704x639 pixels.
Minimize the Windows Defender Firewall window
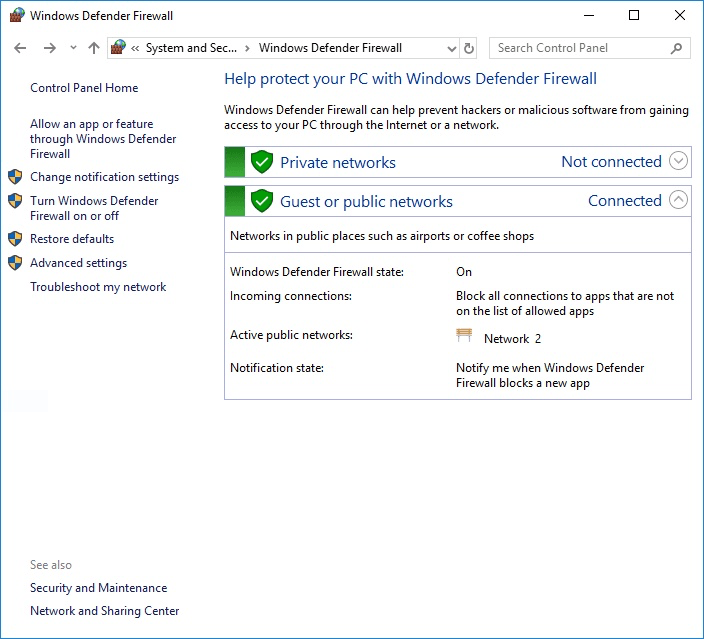coord(589,15)
